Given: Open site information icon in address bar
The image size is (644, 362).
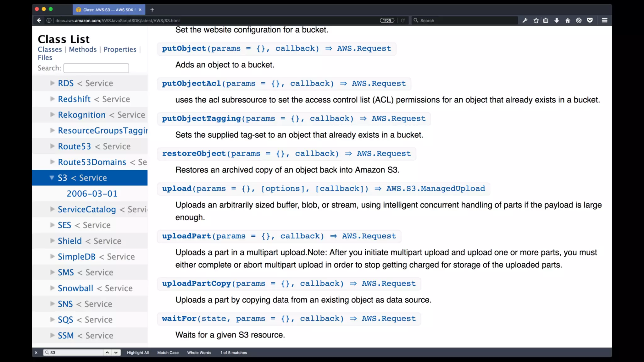Looking at the screenshot, I should [49, 20].
